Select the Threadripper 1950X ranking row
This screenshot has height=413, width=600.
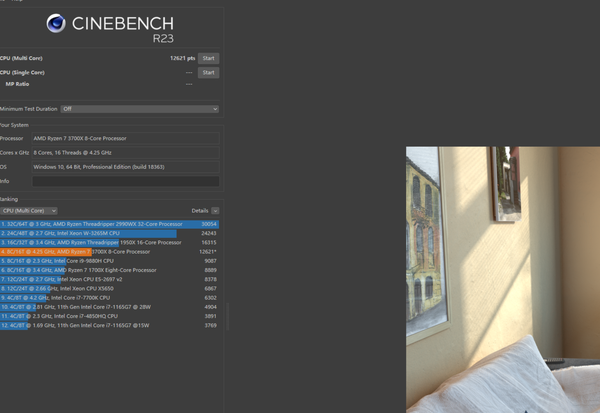[x=109, y=242]
